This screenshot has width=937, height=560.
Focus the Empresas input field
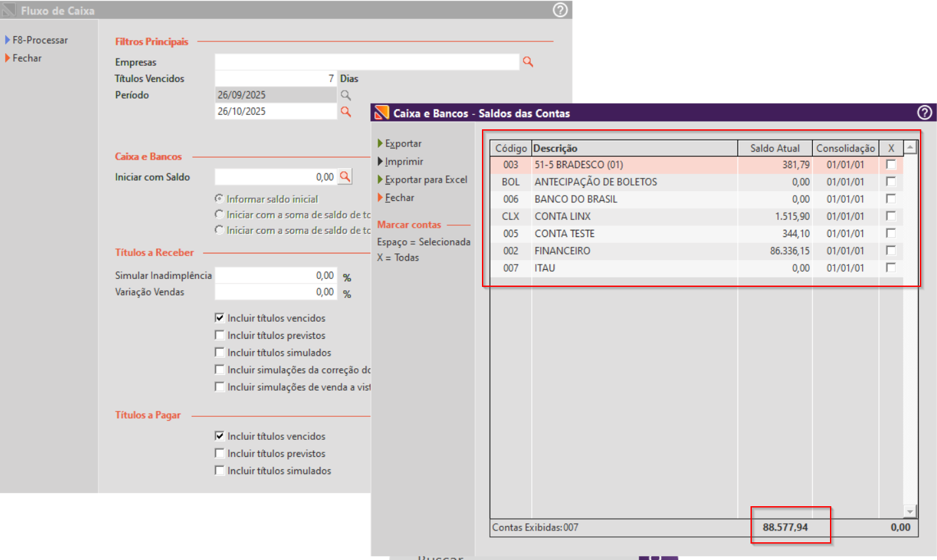(x=367, y=62)
